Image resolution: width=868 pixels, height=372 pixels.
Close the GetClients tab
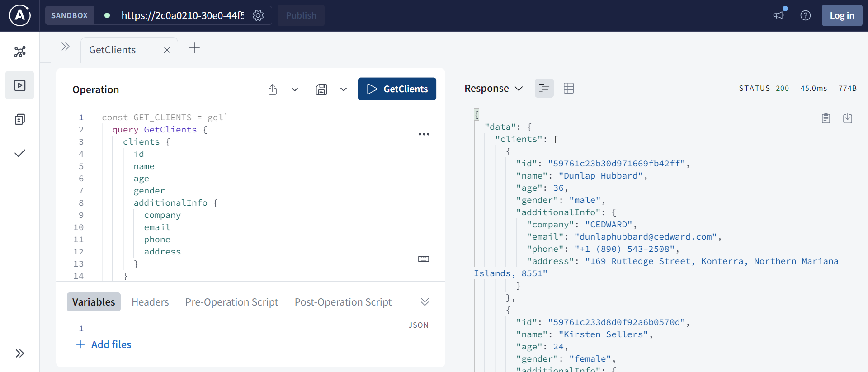coord(167,50)
